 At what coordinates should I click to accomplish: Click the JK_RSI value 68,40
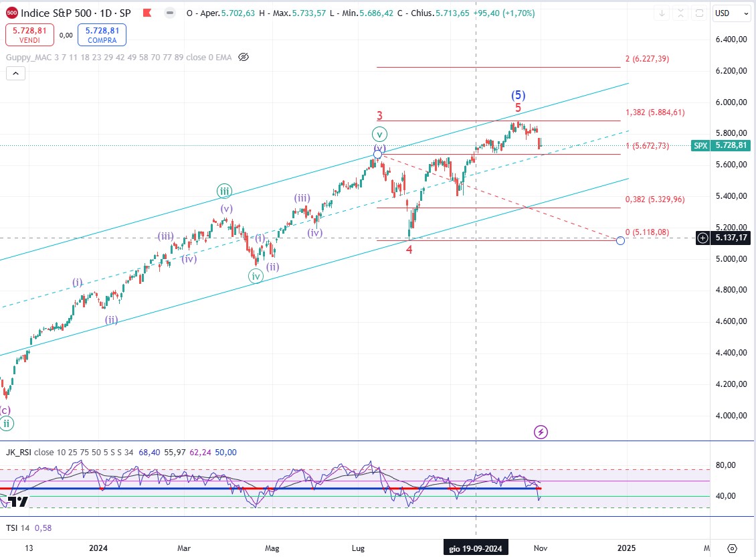(149, 453)
